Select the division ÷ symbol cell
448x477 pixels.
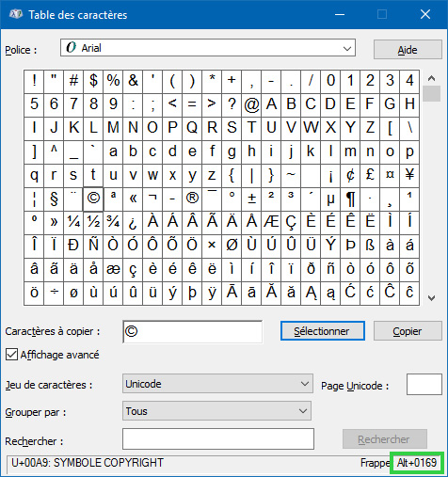point(54,293)
